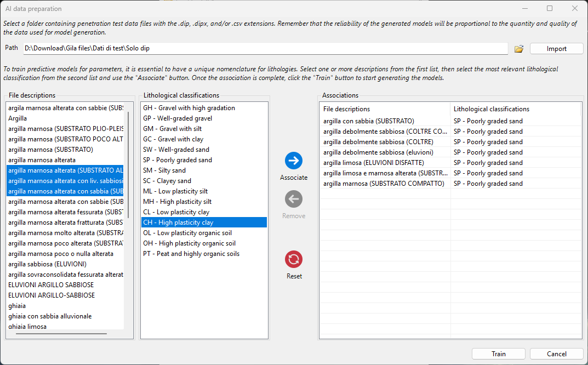
Task: Select 'argilla limosa (ELUVIONI DISFATTE)' association row
Action: click(x=373, y=163)
